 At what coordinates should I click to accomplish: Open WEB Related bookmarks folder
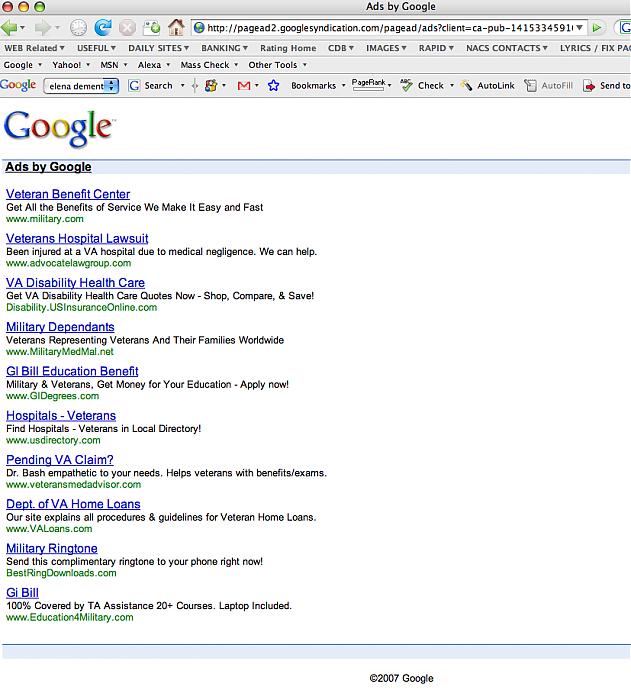34,48
